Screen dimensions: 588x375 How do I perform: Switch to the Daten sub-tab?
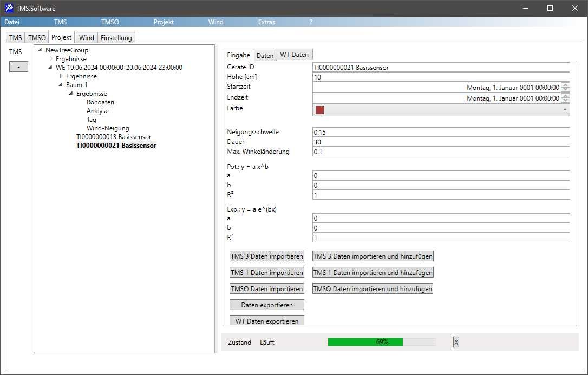coord(265,55)
